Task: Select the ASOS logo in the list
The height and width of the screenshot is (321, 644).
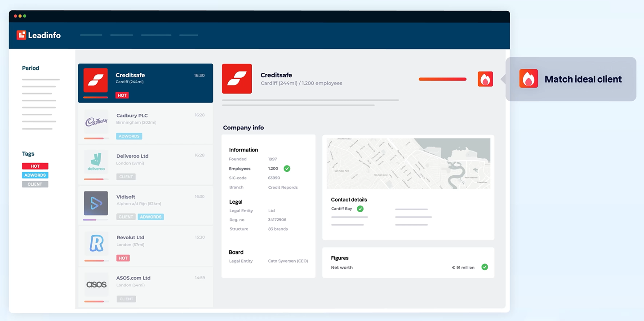Action: [x=96, y=285]
